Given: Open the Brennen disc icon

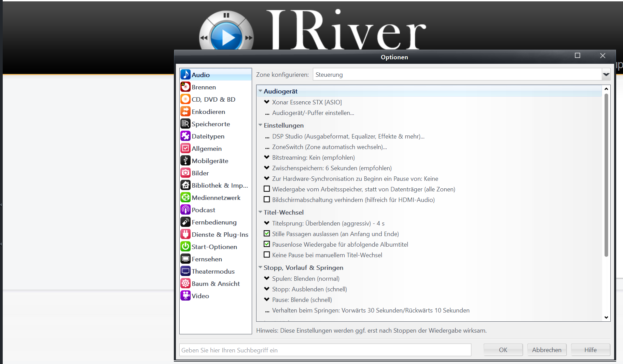Looking at the screenshot, I should point(185,87).
